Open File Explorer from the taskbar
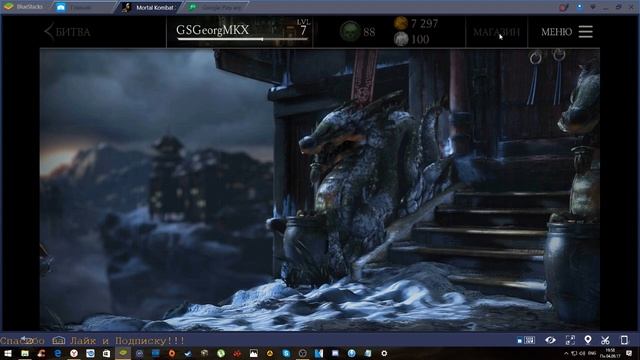640x360 pixels. [25, 353]
